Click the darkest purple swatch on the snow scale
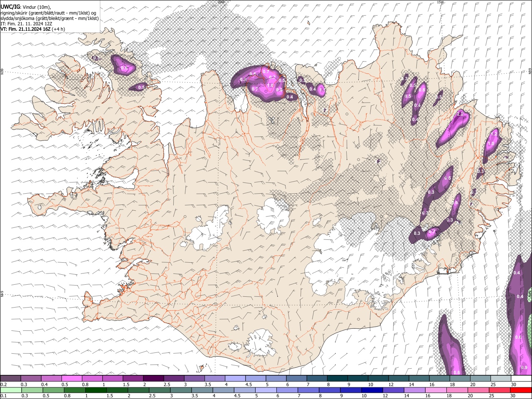Image resolution: width=532 pixels, height=399 pixels. 153,379
